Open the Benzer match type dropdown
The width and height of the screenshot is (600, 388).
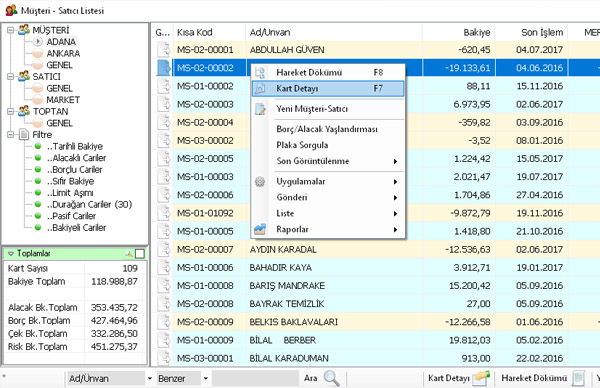tap(205, 378)
